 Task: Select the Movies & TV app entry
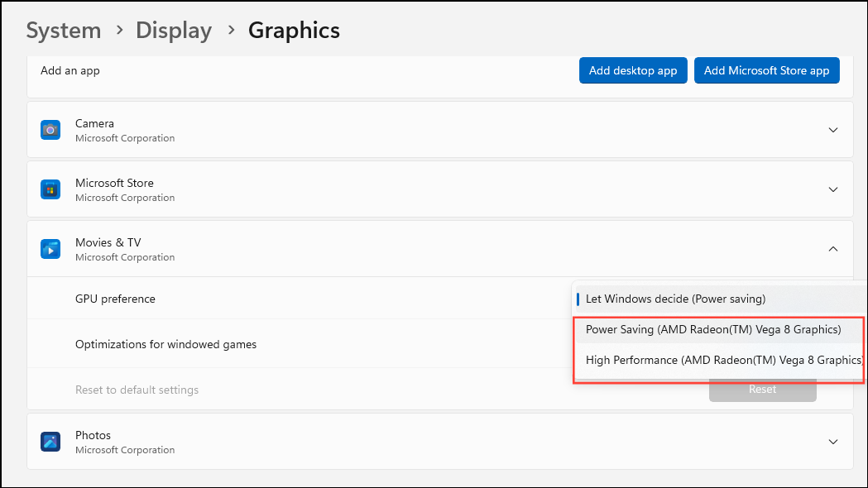[x=331, y=249]
